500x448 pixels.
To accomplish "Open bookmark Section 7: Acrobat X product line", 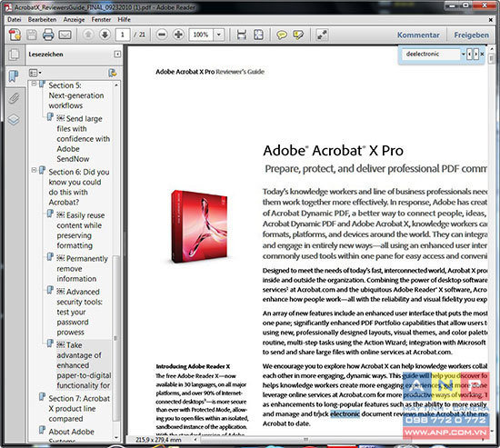I will (79, 408).
